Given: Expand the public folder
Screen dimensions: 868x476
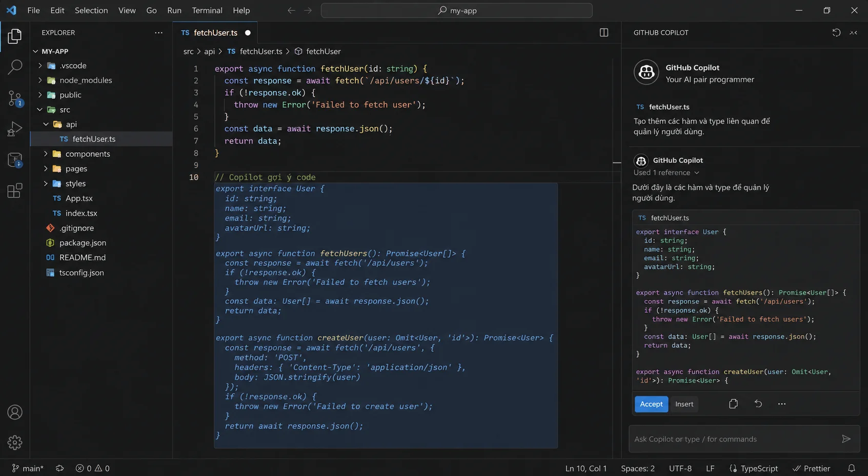Looking at the screenshot, I should 40,95.
